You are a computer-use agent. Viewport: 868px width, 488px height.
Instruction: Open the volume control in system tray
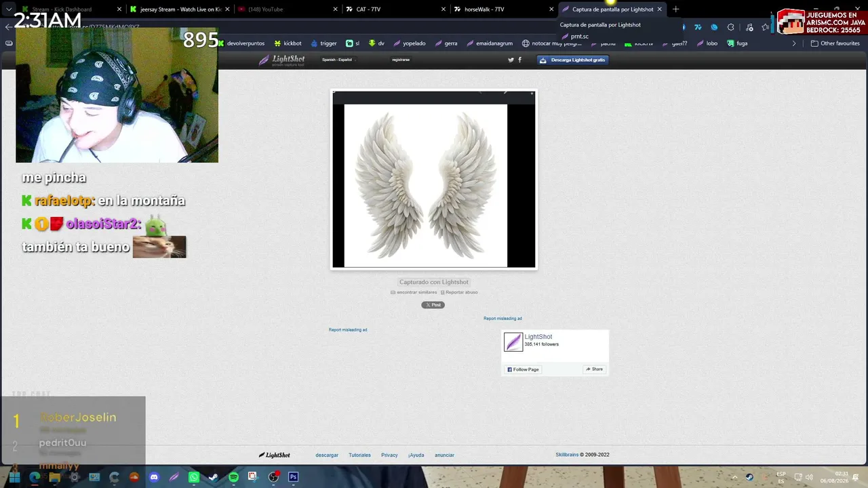click(809, 477)
